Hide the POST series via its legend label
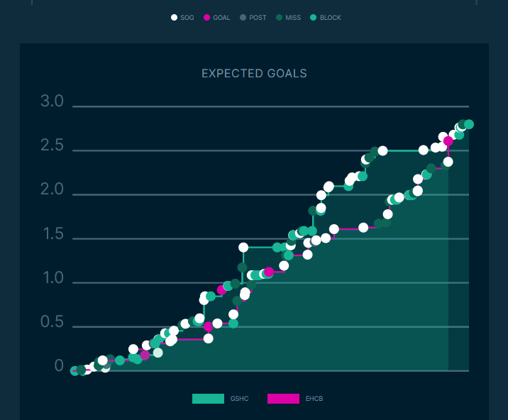 tap(258, 18)
